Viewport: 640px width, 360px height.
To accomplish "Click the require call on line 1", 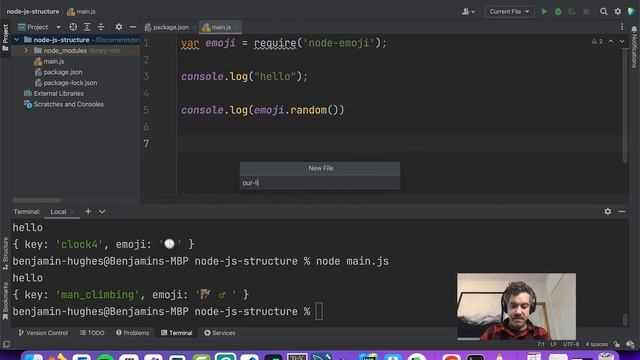I will [275, 43].
